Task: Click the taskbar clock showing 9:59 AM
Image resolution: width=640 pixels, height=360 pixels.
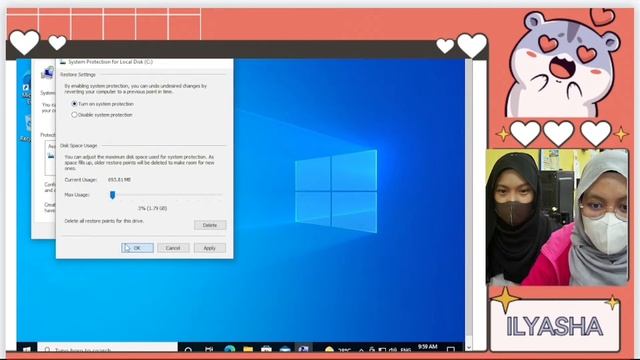Action: 427,347
